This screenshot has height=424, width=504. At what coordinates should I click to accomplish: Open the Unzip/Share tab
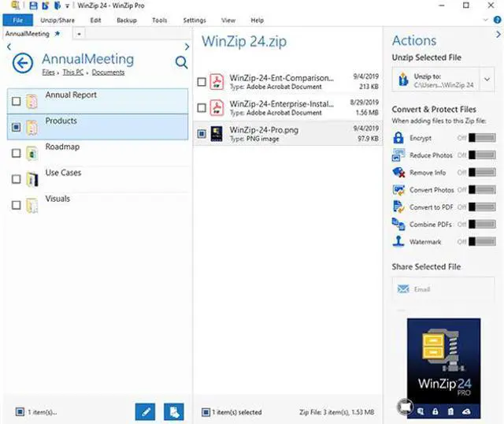[57, 20]
